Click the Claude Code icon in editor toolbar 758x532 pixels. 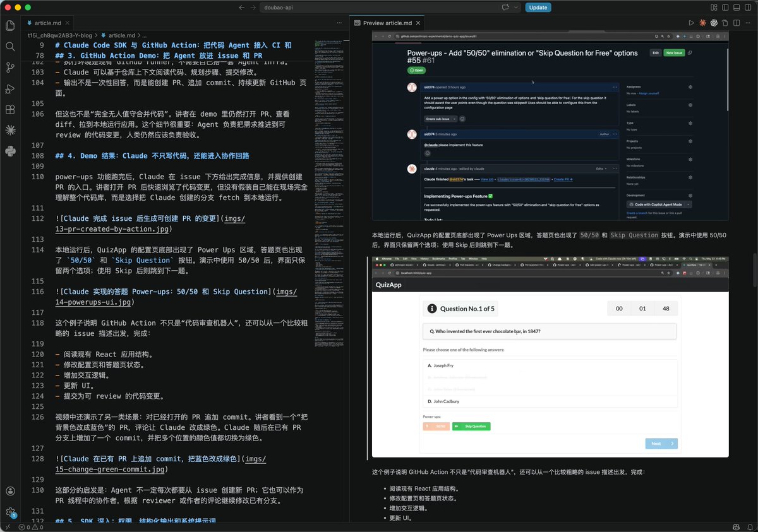click(x=702, y=23)
